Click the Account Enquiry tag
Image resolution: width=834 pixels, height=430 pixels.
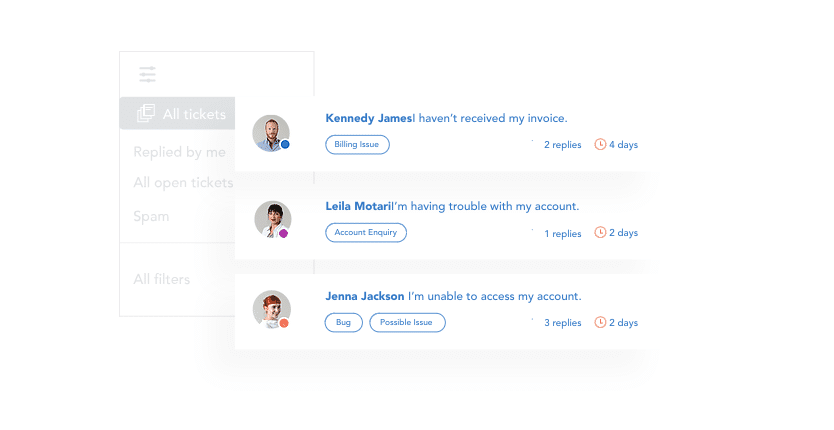[366, 232]
